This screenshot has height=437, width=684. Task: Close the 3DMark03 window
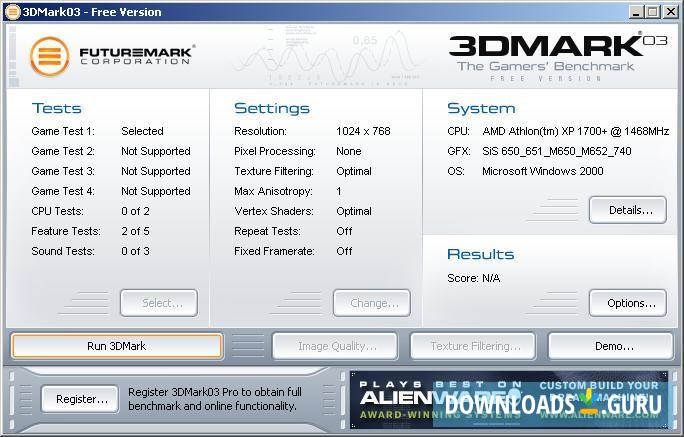point(670,12)
